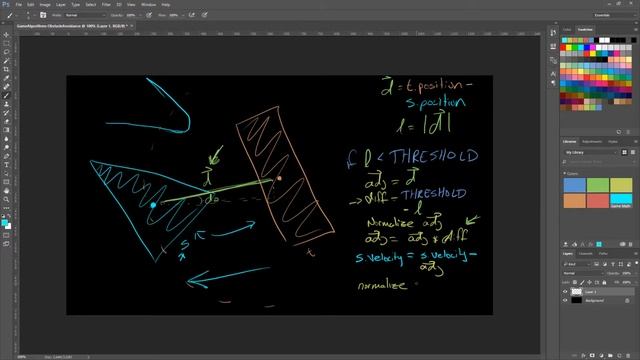The width and height of the screenshot is (640, 360).
Task: Open the File menu
Action: pos(19,4)
